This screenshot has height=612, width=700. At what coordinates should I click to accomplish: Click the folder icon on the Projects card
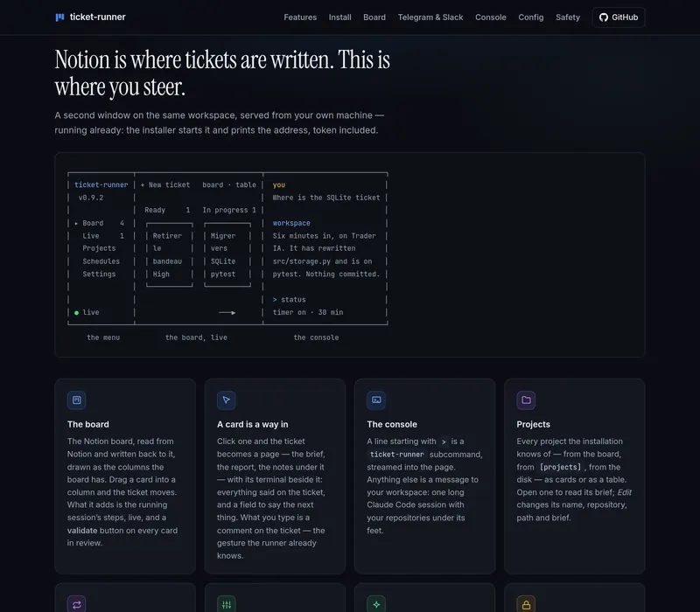526,400
